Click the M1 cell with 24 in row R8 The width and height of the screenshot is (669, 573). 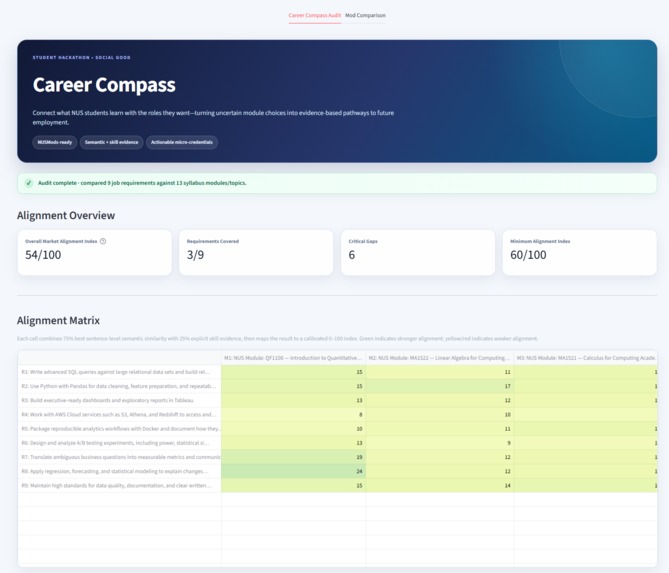[293, 471]
